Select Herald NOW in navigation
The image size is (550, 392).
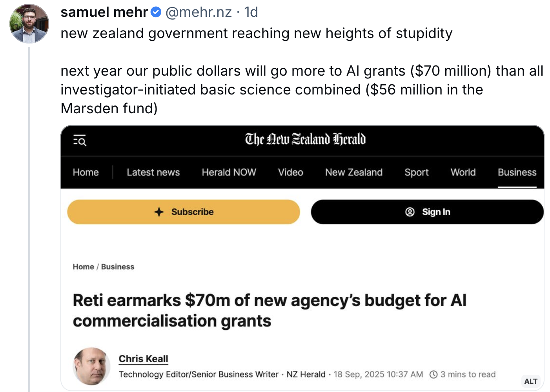229,172
